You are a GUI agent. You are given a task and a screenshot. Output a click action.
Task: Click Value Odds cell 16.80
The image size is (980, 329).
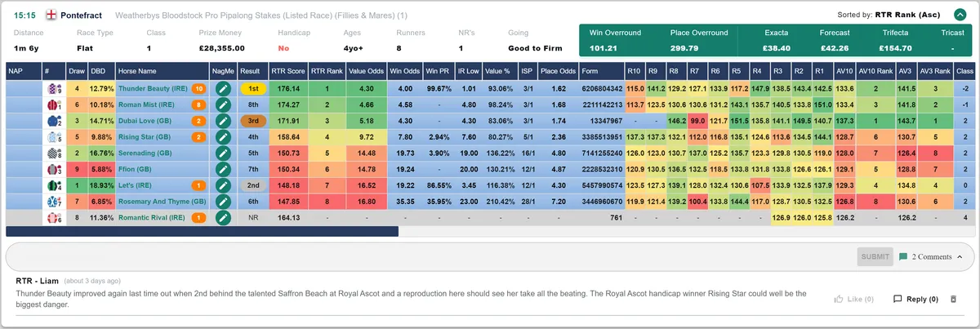[x=366, y=202]
